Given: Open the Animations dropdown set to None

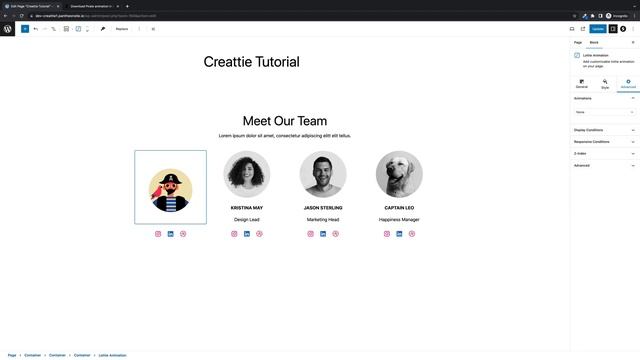Looking at the screenshot, I should click(604, 112).
